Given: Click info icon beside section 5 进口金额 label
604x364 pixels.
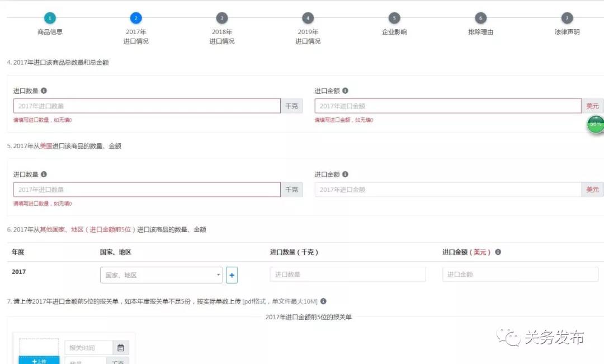Looking at the screenshot, I should [345, 174].
